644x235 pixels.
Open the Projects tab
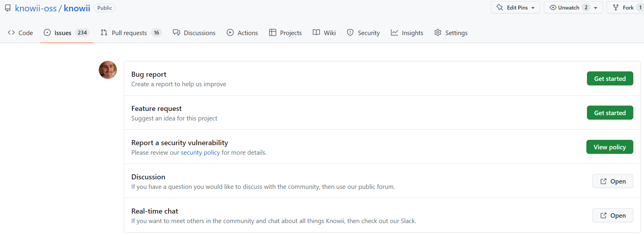[285, 33]
